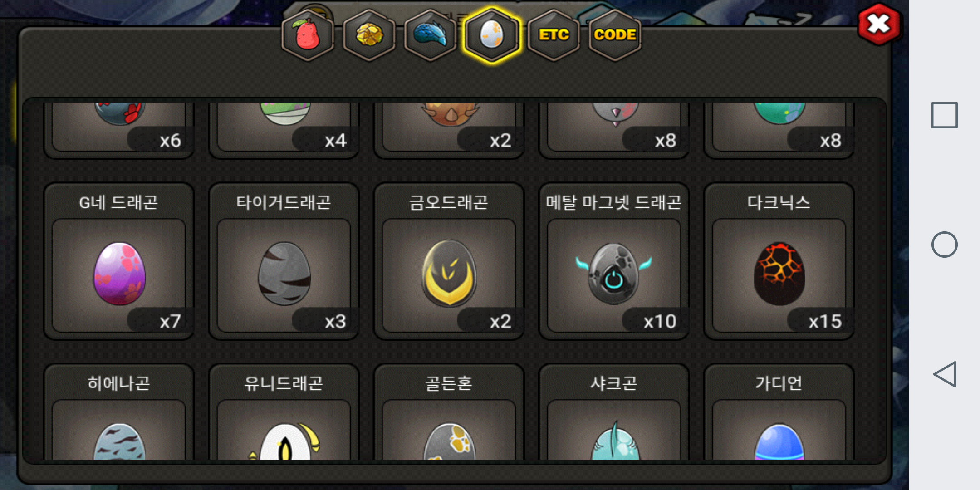980x490 pixels.
Task: Select the highlighted egg tab icon
Action: tap(491, 35)
